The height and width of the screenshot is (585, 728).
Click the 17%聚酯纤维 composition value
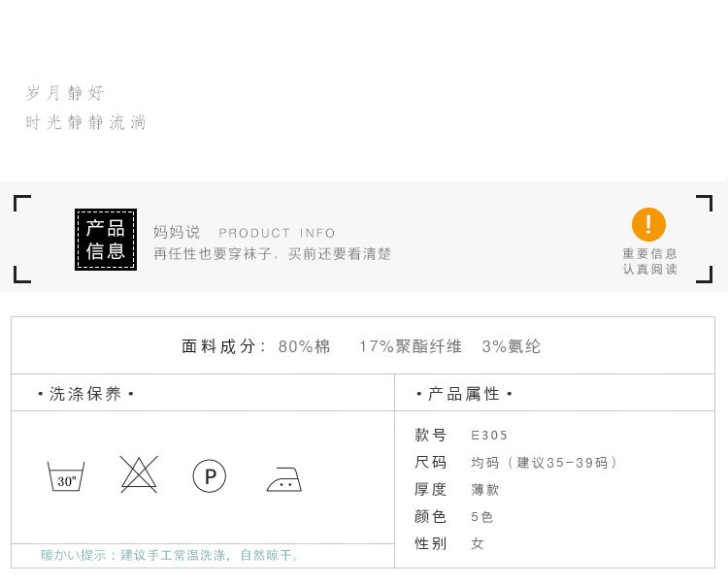[x=411, y=346]
